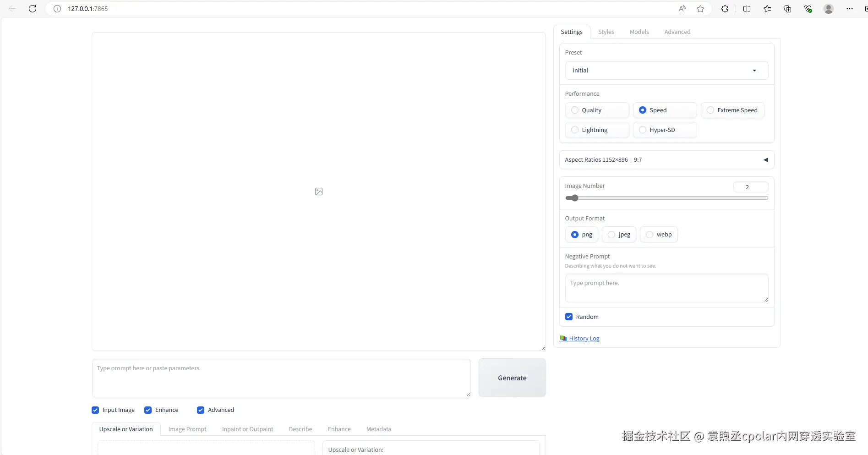The width and height of the screenshot is (868, 455).
Task: Choose png output format
Action: pos(581,235)
